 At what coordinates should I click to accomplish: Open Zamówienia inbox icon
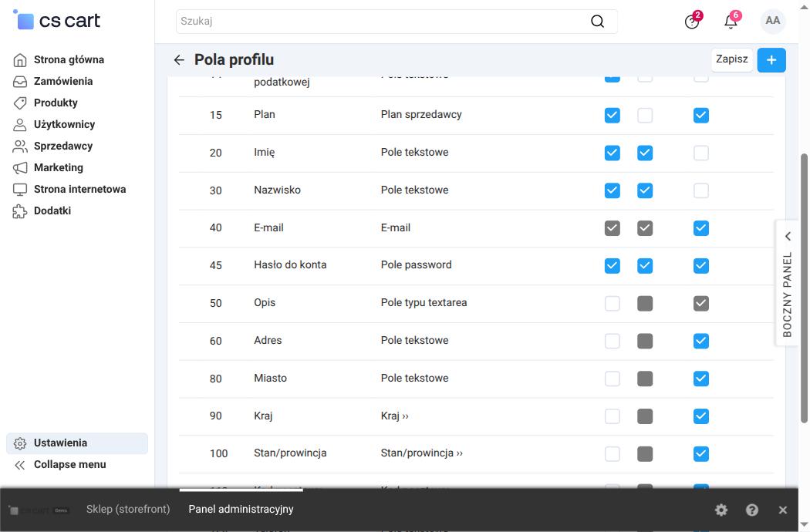click(x=19, y=82)
